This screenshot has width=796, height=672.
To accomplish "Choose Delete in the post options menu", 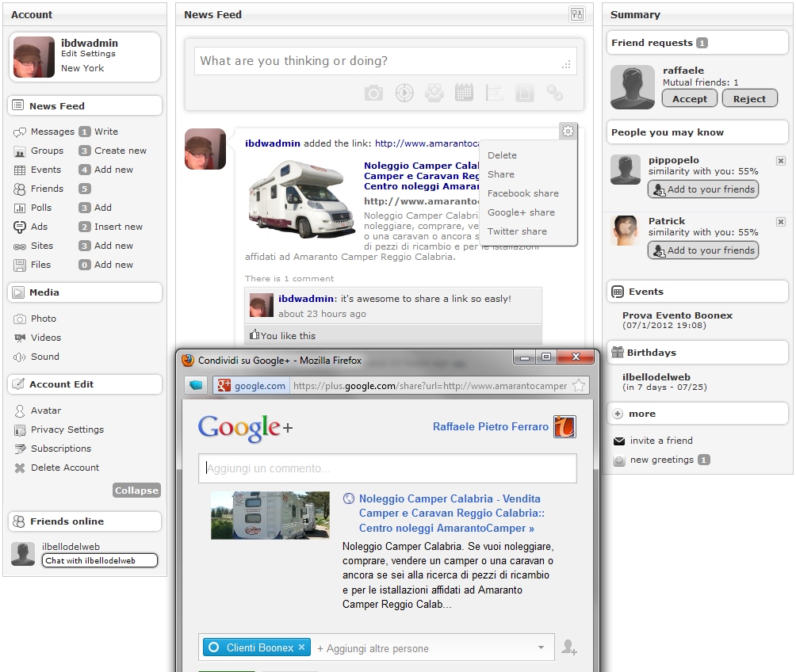I will [x=502, y=155].
